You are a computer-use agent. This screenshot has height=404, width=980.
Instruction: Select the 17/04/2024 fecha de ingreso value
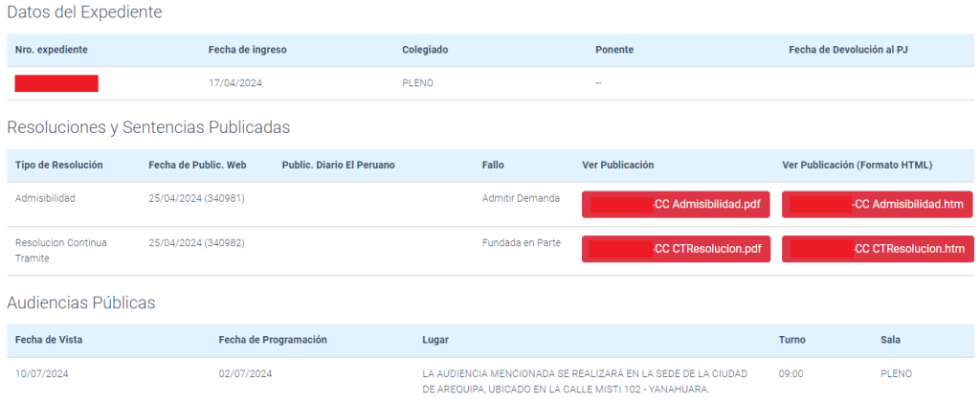click(235, 83)
